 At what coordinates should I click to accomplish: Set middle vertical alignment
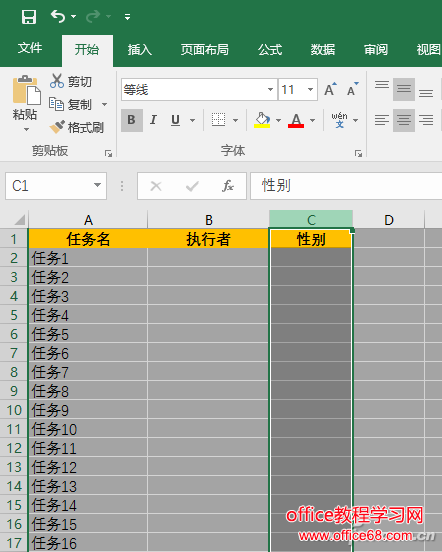(404, 89)
